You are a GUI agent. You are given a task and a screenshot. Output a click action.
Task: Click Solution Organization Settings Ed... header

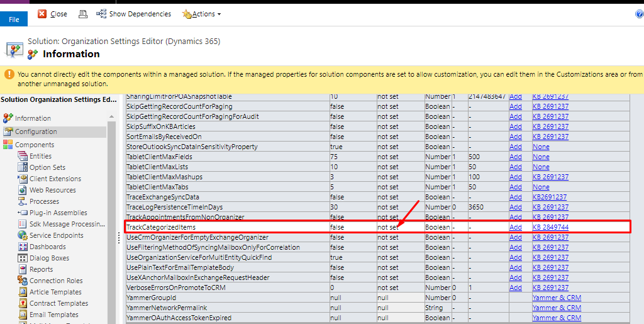(58, 100)
